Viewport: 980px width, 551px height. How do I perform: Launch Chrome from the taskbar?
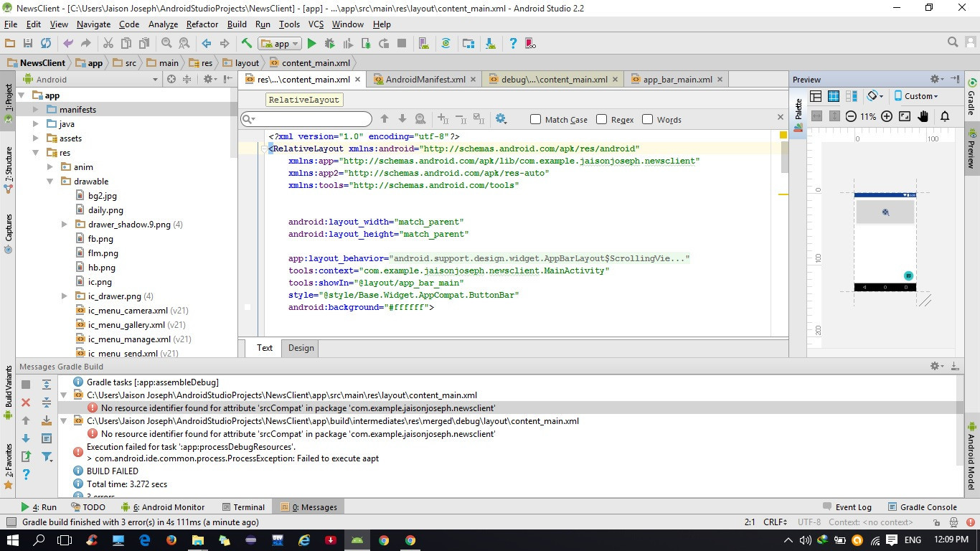pyautogui.click(x=384, y=542)
